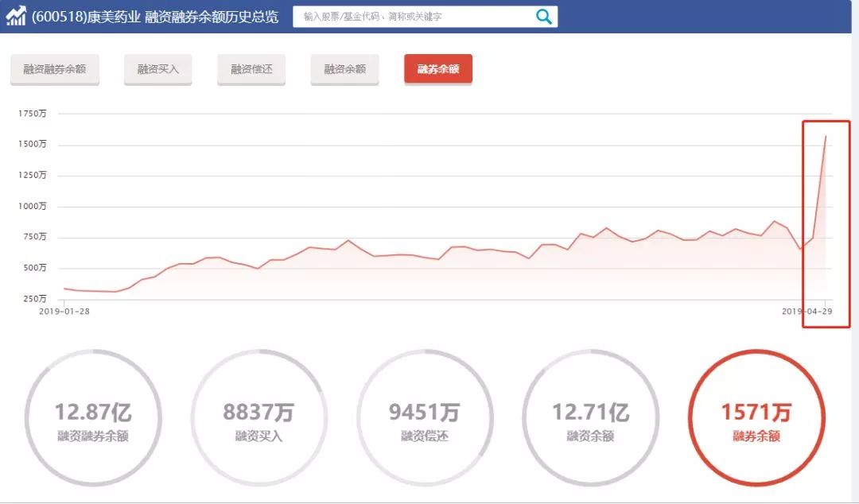Click the 250万 y-axis label

(x=34, y=299)
